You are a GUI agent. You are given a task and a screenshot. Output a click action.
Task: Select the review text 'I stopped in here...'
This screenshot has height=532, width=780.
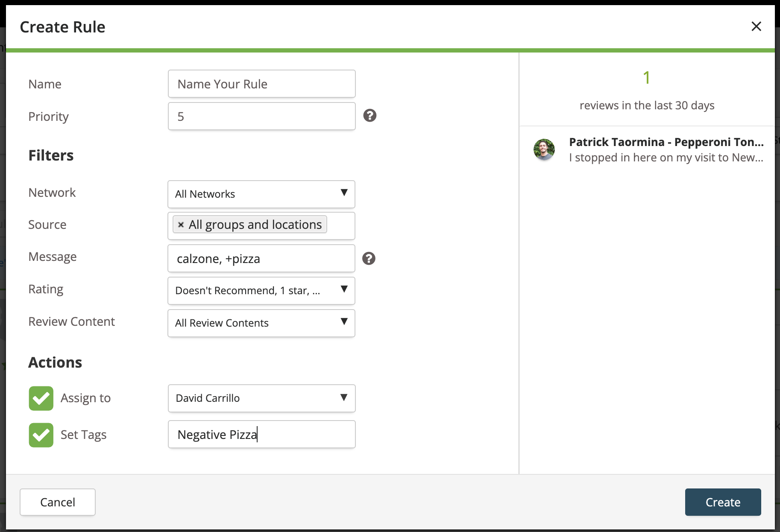[x=666, y=158]
